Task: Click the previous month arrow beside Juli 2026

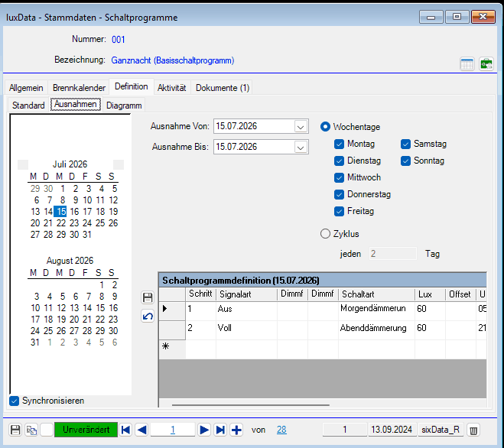Action: (x=23, y=164)
